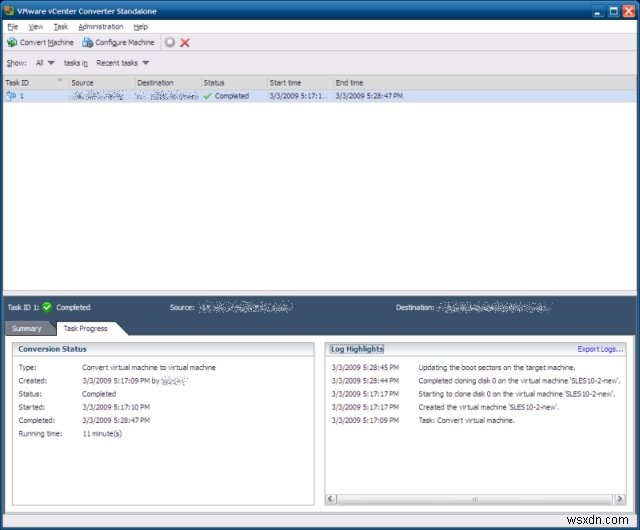Click log entry Created the virtual machine
Image resolution: width=640 pixels, height=530 pixels.
[x=489, y=407]
